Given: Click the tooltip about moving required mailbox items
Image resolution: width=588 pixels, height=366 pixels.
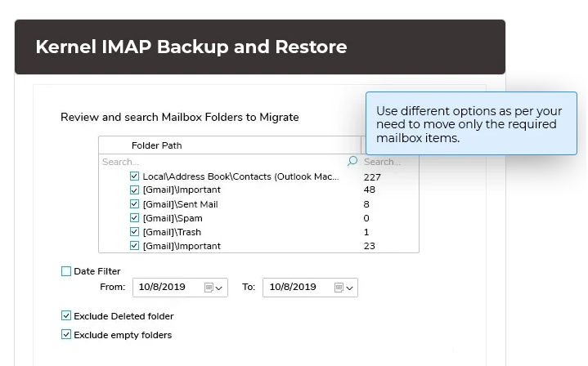Looking at the screenshot, I should click(472, 124).
